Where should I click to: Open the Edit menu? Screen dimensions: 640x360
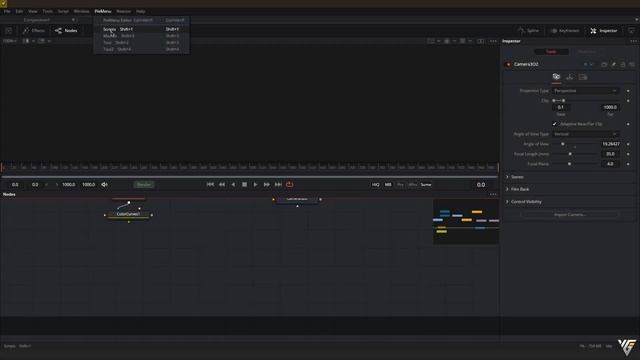tap(19, 11)
